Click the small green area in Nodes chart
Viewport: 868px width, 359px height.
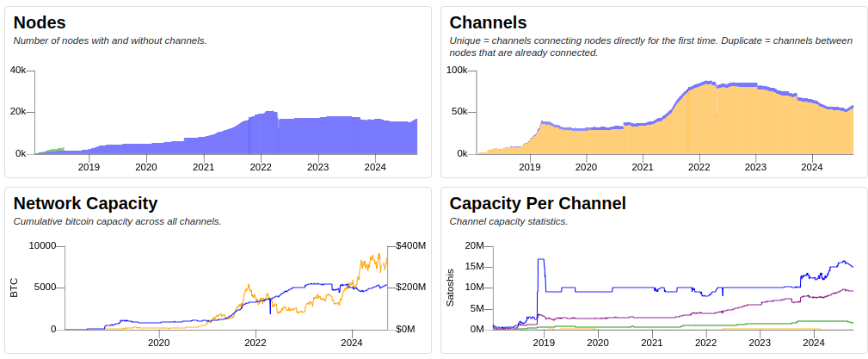56,150
